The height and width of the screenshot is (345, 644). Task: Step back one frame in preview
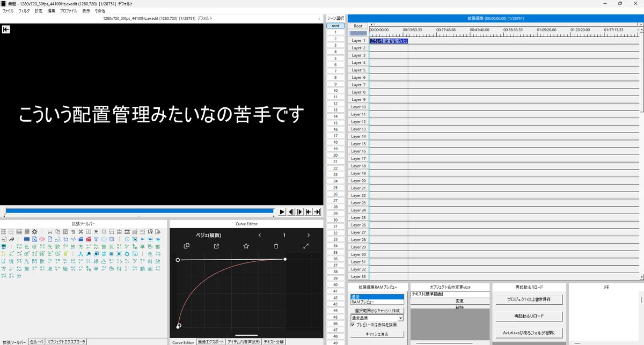[x=291, y=212]
